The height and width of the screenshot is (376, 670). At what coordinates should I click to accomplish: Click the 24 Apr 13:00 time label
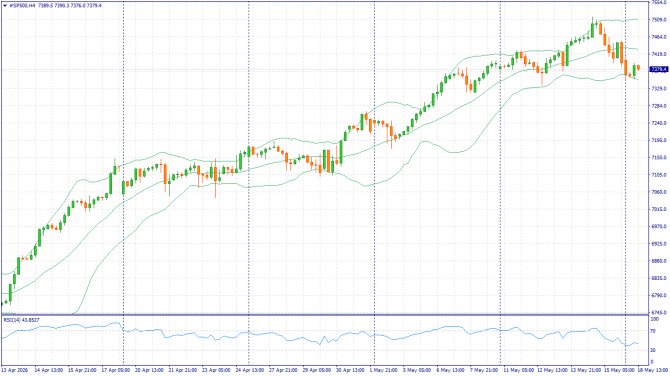coord(250,370)
